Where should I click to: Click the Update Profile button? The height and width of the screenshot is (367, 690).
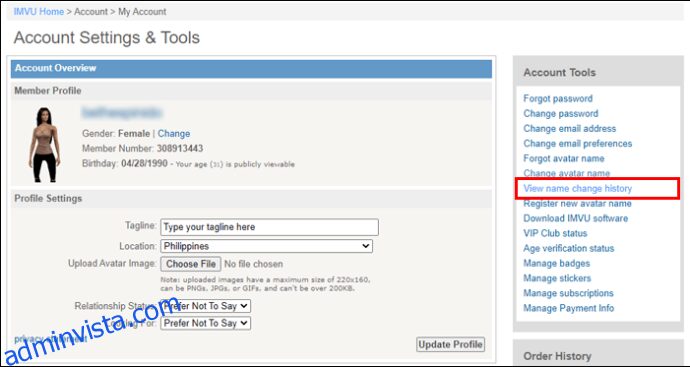450,345
